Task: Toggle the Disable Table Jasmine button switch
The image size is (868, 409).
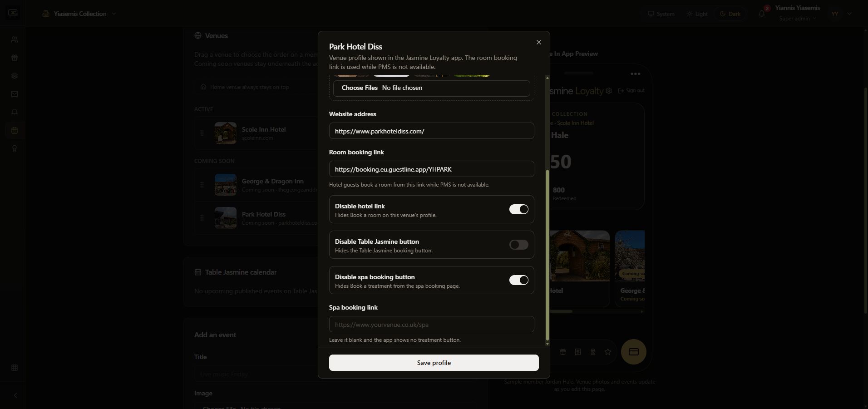Action: [518, 245]
